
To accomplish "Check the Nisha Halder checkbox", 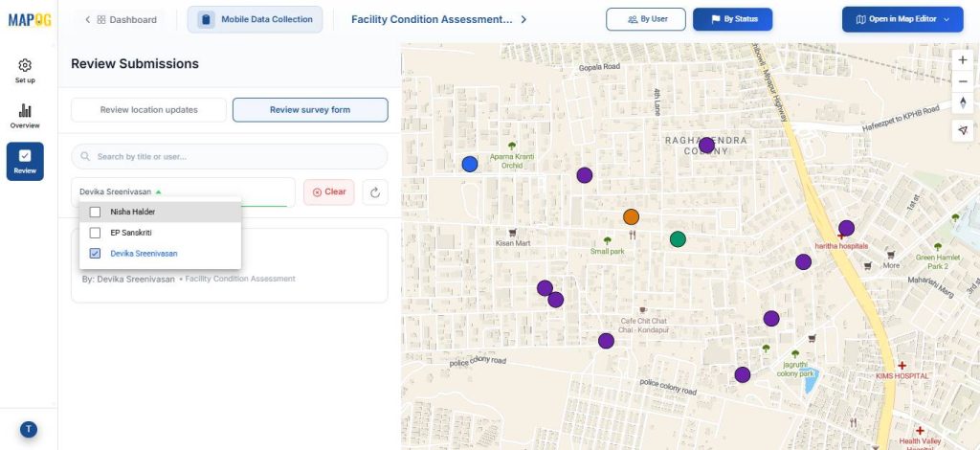I will pyautogui.click(x=95, y=212).
